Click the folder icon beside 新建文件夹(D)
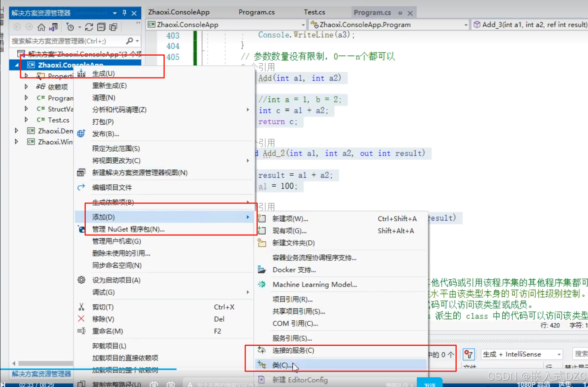The image size is (588, 387). pos(262,243)
